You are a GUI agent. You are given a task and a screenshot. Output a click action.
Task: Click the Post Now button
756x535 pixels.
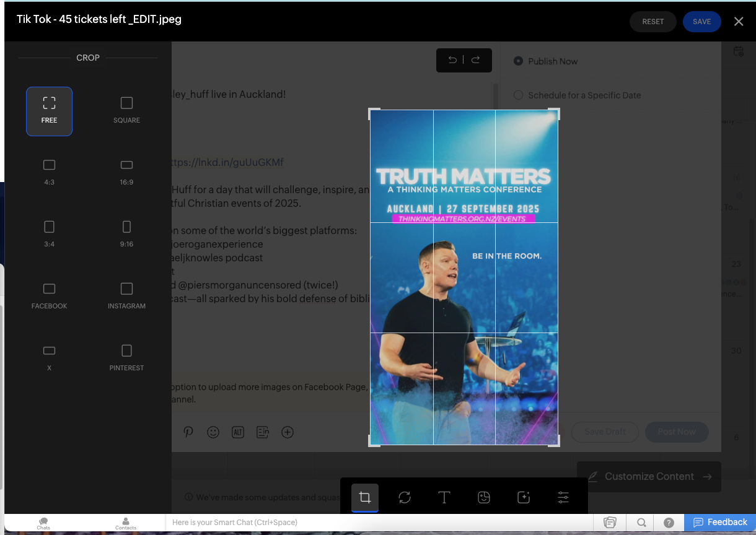677,432
